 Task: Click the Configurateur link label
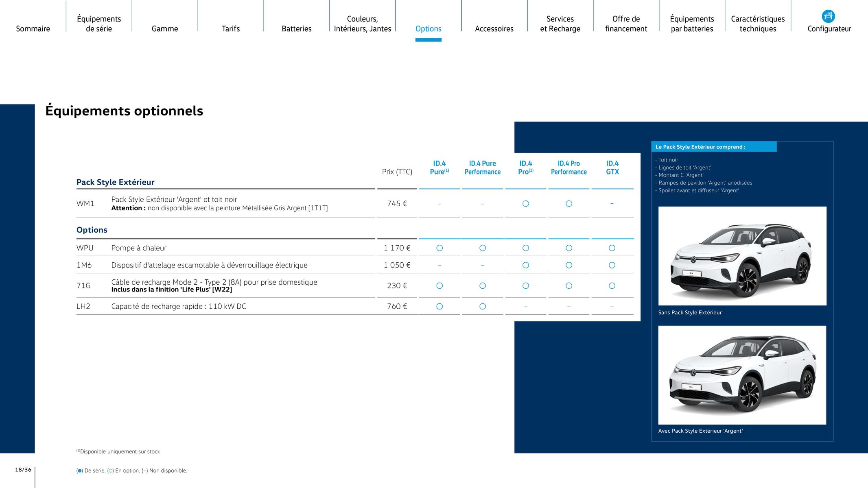[829, 29]
